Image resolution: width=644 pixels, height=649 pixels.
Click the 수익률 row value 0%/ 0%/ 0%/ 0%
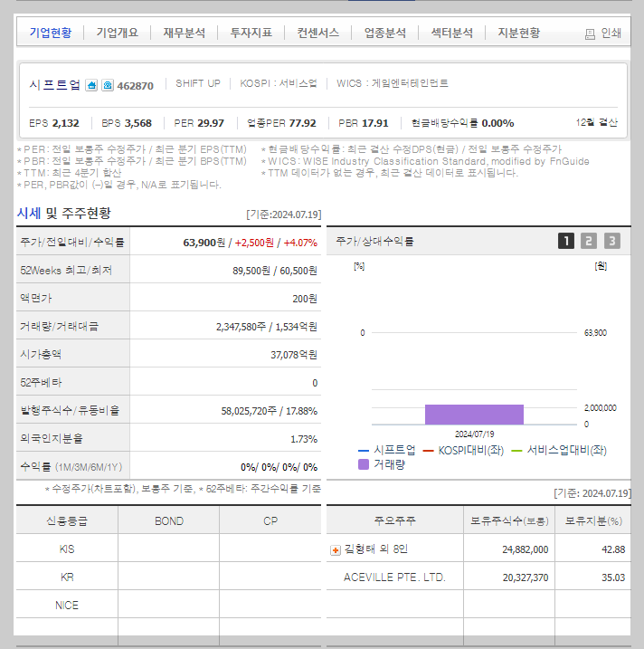pyautogui.click(x=279, y=467)
